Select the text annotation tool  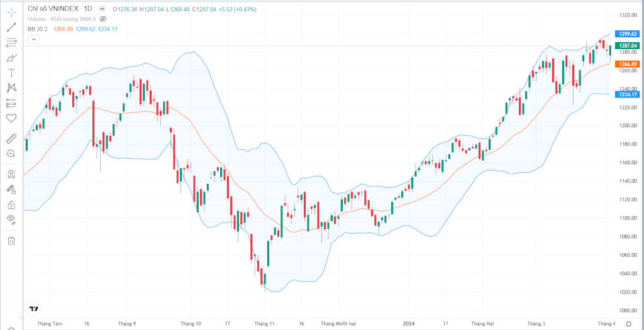(x=11, y=73)
